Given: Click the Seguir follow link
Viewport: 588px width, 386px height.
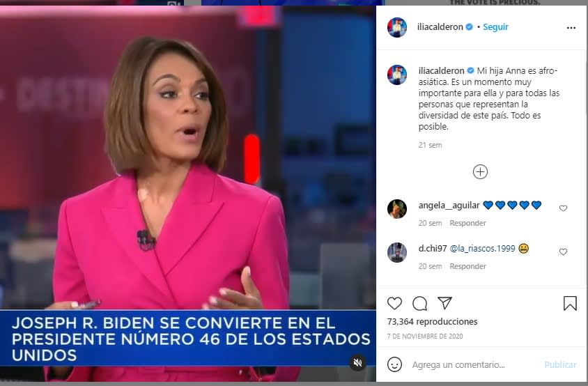Looking at the screenshot, I should point(495,27).
